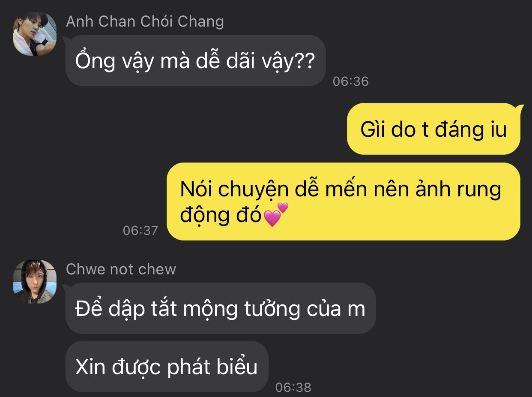Tap the message 'Để dập tắt mộng tưởng của m'
Image resolution: width=532 pixels, height=397 pixels.
point(221,308)
